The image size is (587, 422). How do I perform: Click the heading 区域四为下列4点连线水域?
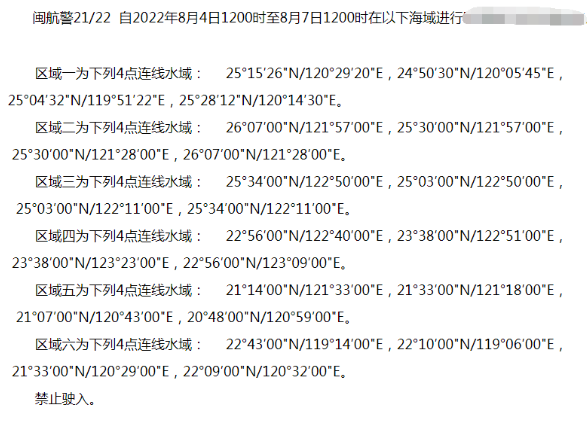114,236
